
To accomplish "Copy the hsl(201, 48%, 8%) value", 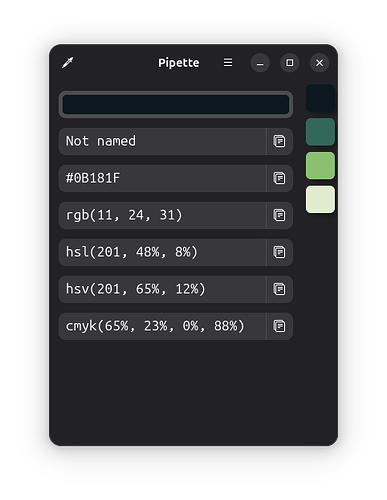I will (x=279, y=252).
